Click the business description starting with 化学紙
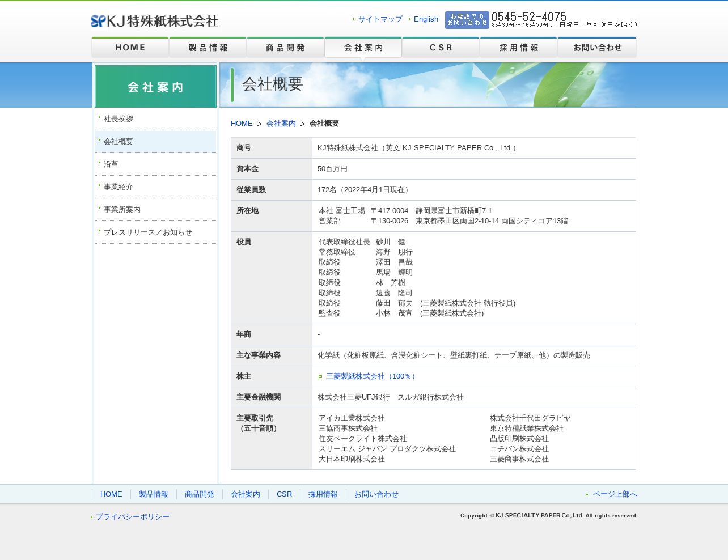The height and width of the screenshot is (560, 728). [x=454, y=355]
